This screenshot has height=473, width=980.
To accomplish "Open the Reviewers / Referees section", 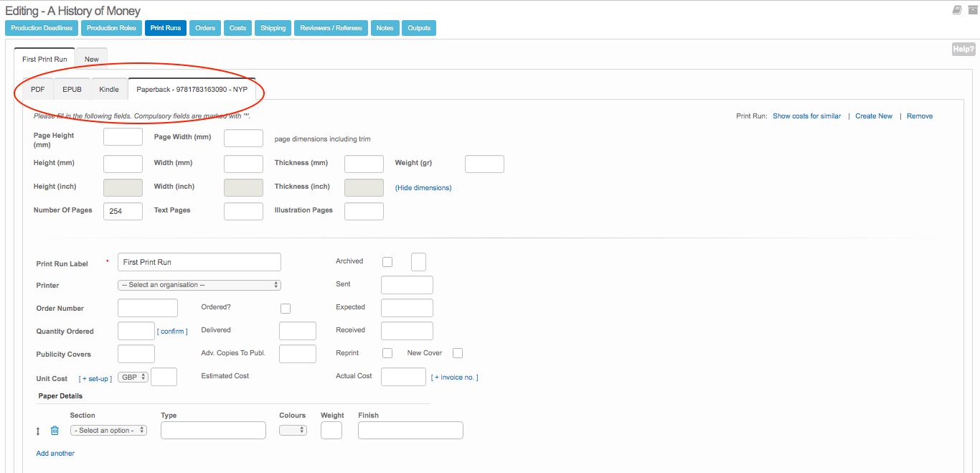I will [x=330, y=28].
